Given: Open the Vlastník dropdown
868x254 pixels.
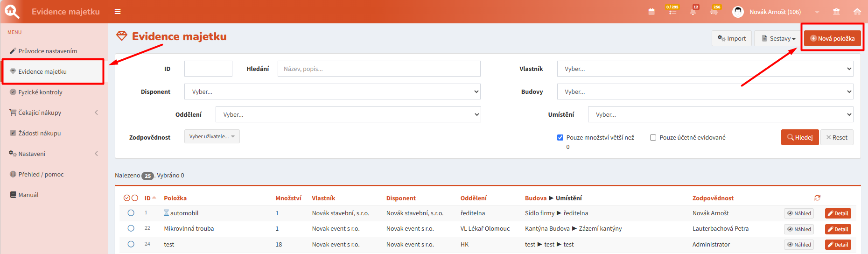Looking at the screenshot, I should [705, 69].
